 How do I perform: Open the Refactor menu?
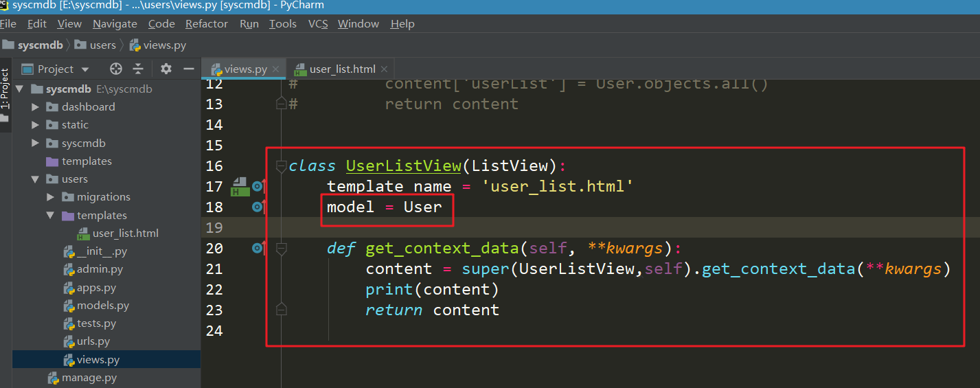coord(206,24)
